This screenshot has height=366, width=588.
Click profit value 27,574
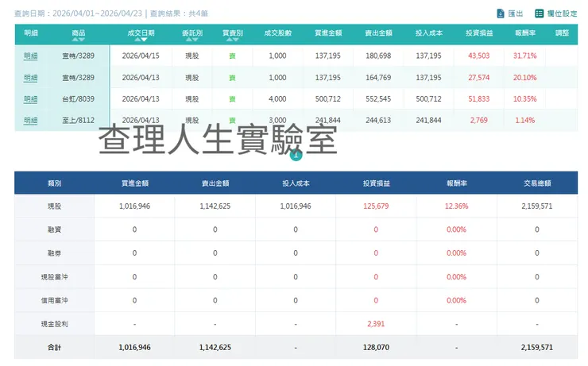point(479,78)
